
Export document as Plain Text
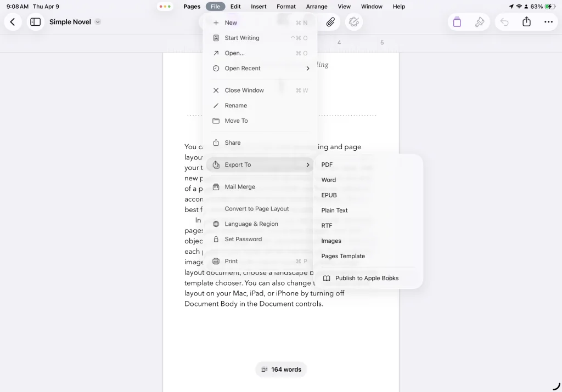pyautogui.click(x=368, y=210)
